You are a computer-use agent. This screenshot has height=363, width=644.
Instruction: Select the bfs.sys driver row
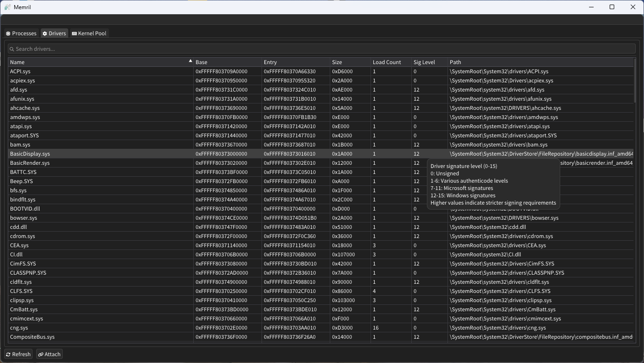[321, 190]
